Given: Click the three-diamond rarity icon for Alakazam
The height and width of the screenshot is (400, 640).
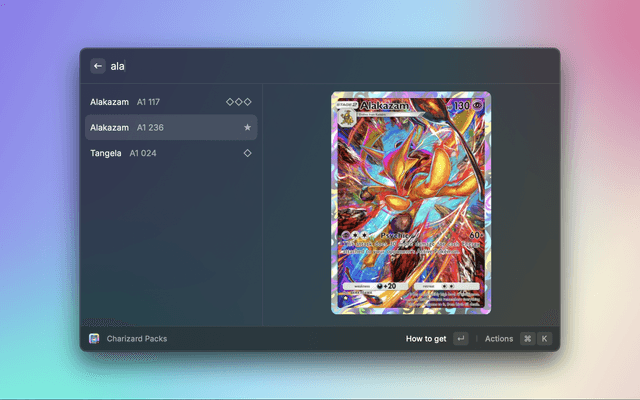Looking at the screenshot, I should point(238,102).
